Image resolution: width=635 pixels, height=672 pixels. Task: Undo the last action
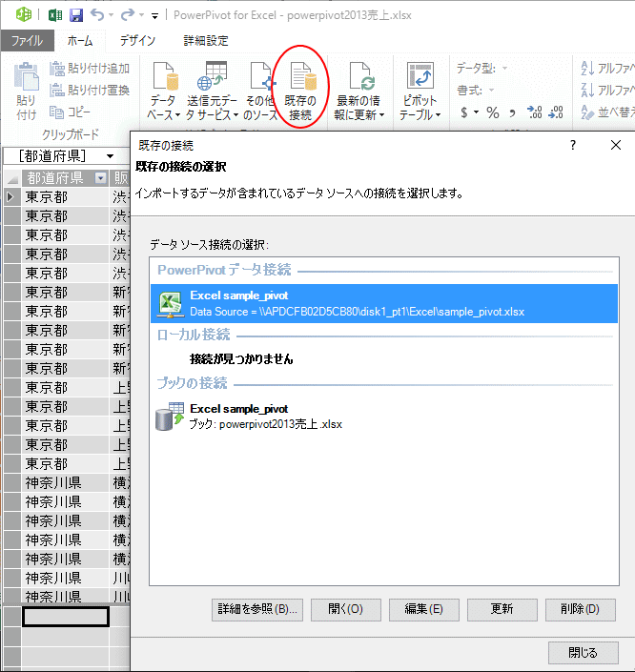click(x=97, y=15)
